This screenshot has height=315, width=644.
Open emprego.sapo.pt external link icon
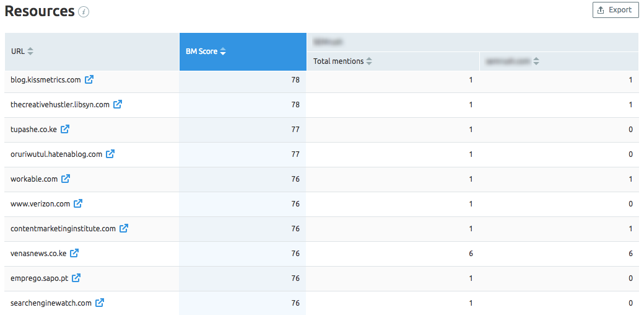(76, 278)
